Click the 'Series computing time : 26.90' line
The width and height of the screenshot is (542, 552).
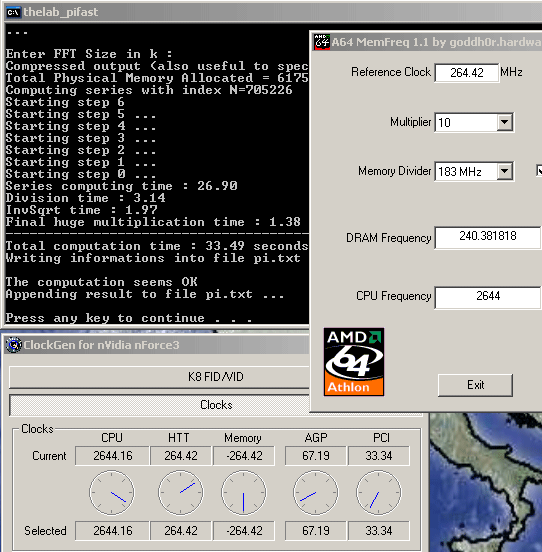point(122,186)
